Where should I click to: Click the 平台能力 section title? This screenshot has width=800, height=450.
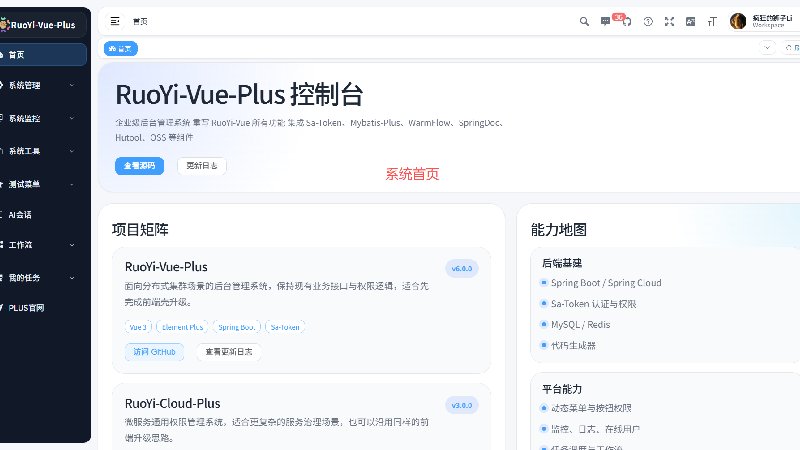pos(562,389)
